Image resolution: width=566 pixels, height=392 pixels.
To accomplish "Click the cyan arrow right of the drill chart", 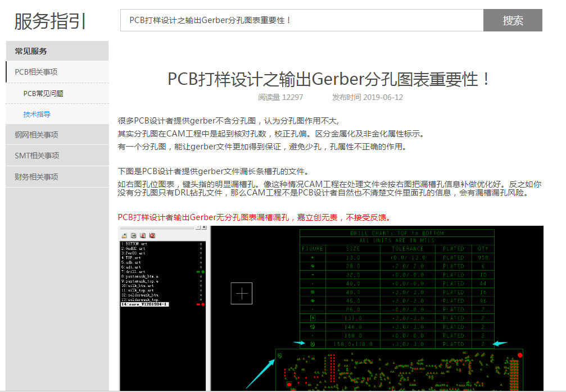I will pos(499,343).
